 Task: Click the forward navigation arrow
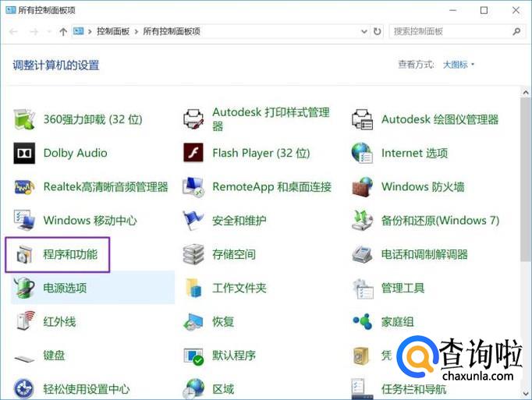click(34, 31)
